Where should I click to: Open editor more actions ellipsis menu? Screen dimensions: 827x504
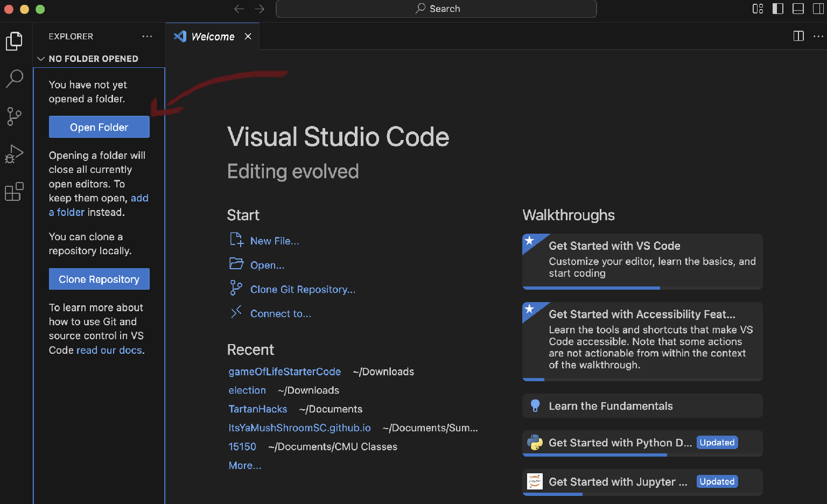818,36
